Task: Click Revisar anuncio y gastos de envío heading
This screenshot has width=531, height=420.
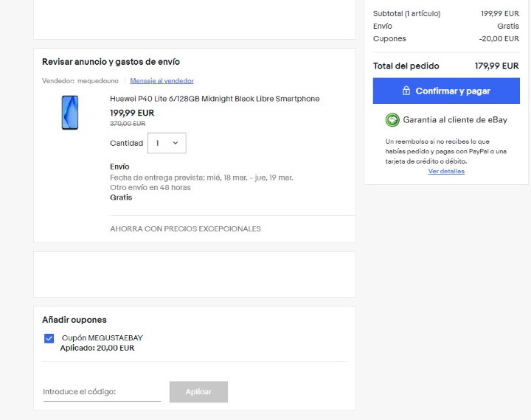Action: point(111,62)
